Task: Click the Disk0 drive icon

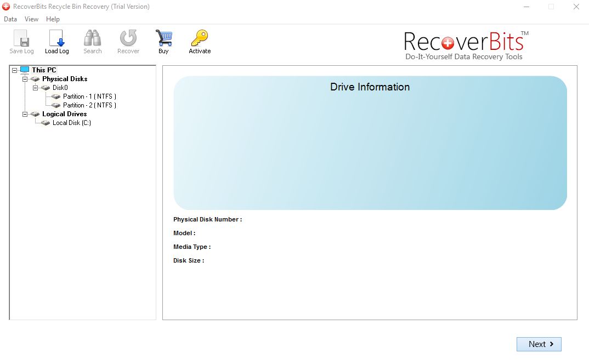Action: click(x=47, y=88)
